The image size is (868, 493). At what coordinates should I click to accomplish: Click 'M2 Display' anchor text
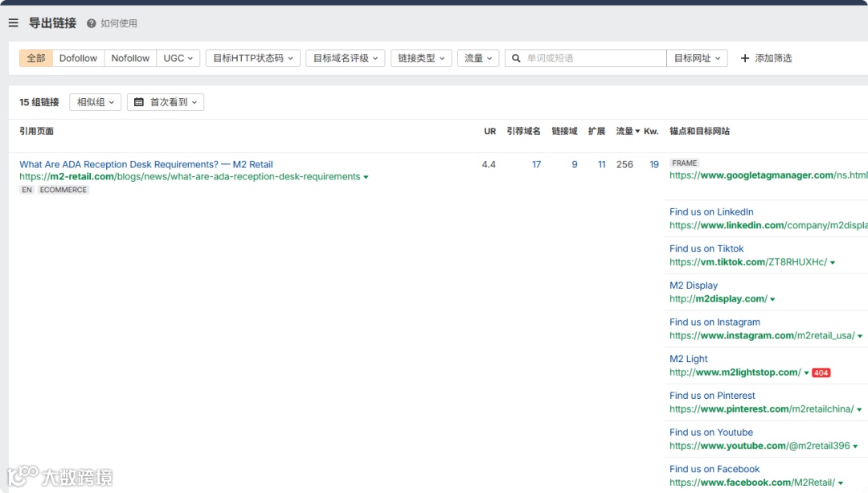(694, 286)
